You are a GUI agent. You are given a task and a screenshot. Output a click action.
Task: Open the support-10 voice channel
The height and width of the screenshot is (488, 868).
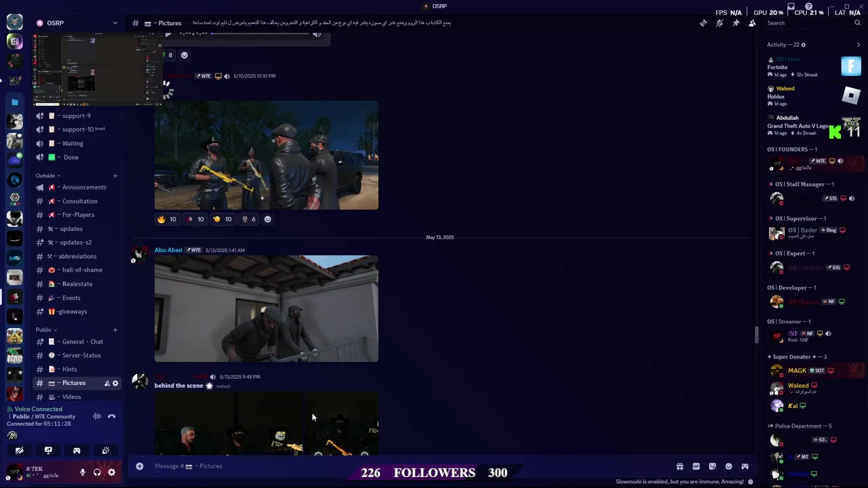tap(77, 129)
